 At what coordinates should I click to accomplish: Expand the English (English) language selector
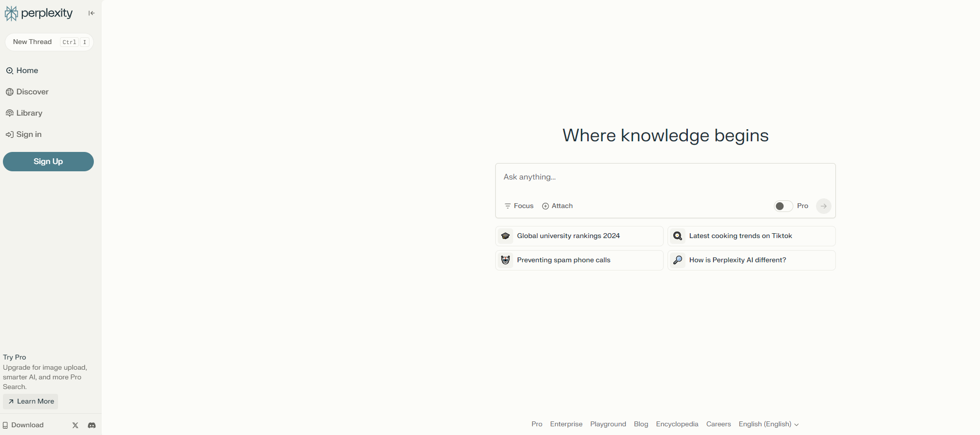point(768,424)
